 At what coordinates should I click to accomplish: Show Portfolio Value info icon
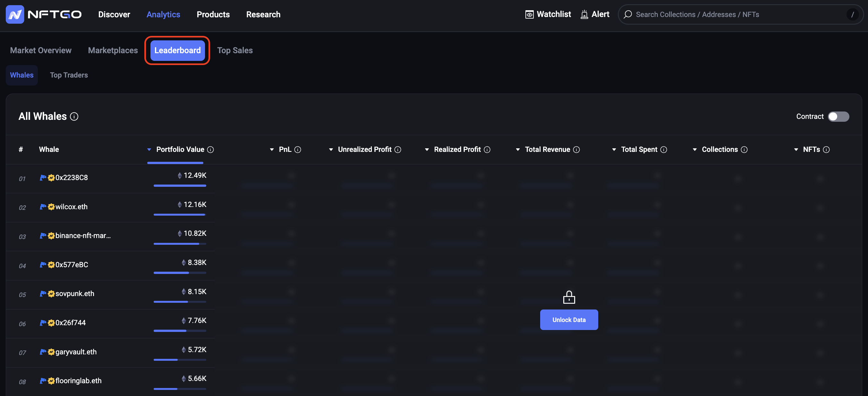(x=211, y=150)
